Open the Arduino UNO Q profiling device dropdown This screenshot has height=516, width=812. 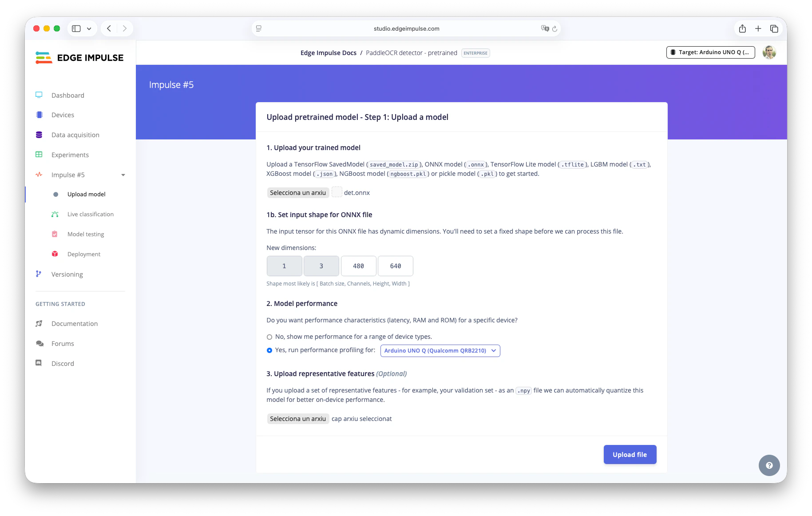[440, 350]
